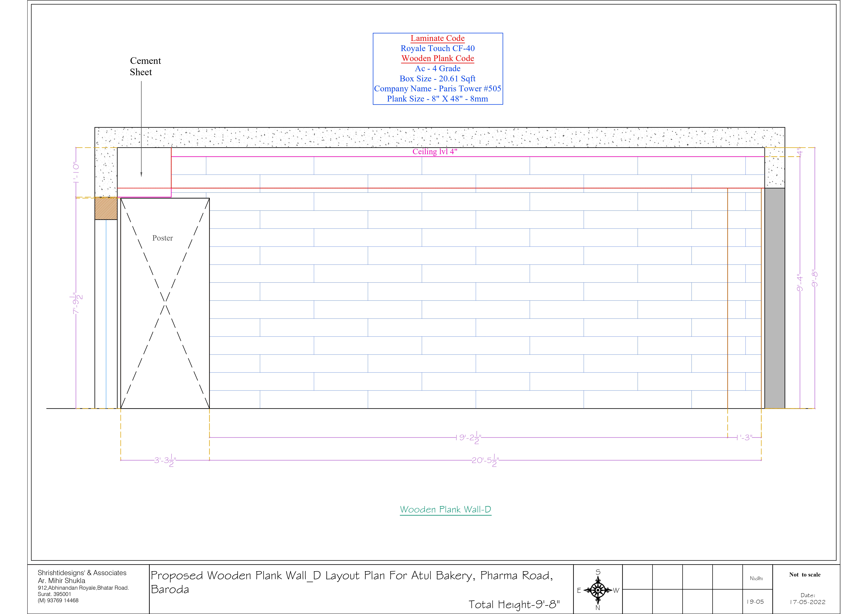This screenshot has height=614, width=868.
Task: Click the 'Shrishtidesigns' & Associates' firm name
Action: click(82, 573)
